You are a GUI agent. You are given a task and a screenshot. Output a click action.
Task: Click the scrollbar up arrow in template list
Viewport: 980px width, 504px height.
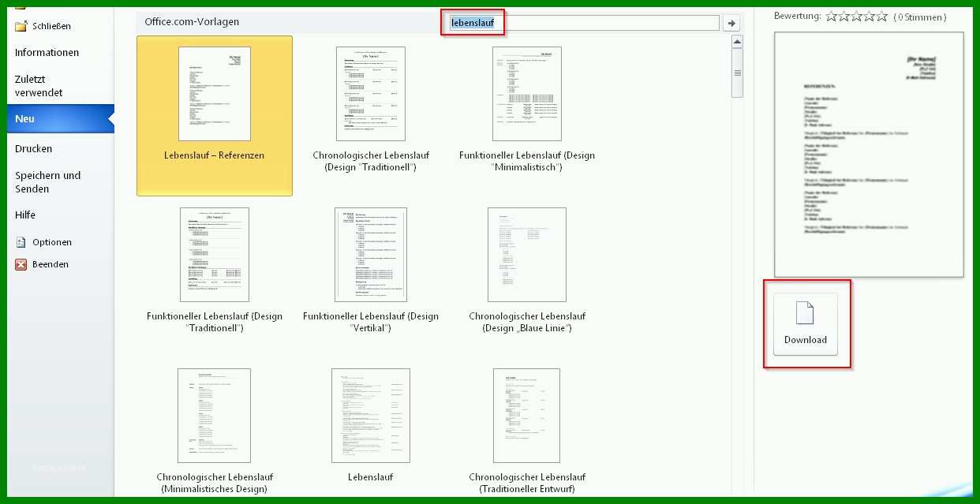pyautogui.click(x=737, y=42)
